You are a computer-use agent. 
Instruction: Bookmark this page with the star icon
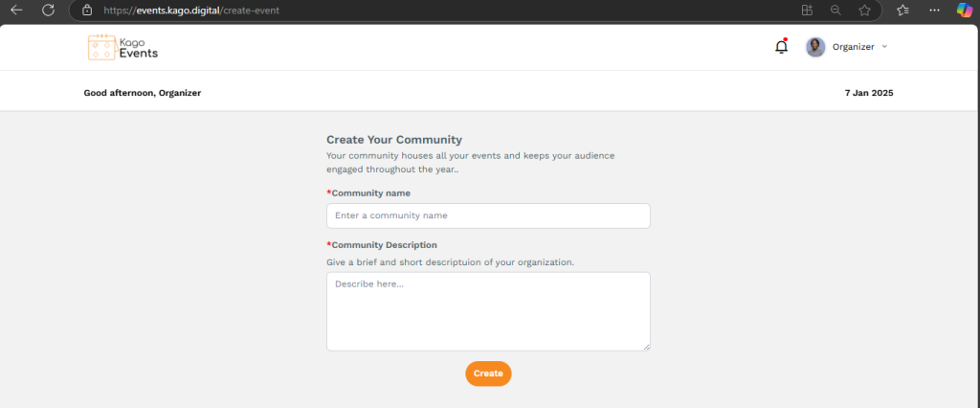tap(864, 10)
